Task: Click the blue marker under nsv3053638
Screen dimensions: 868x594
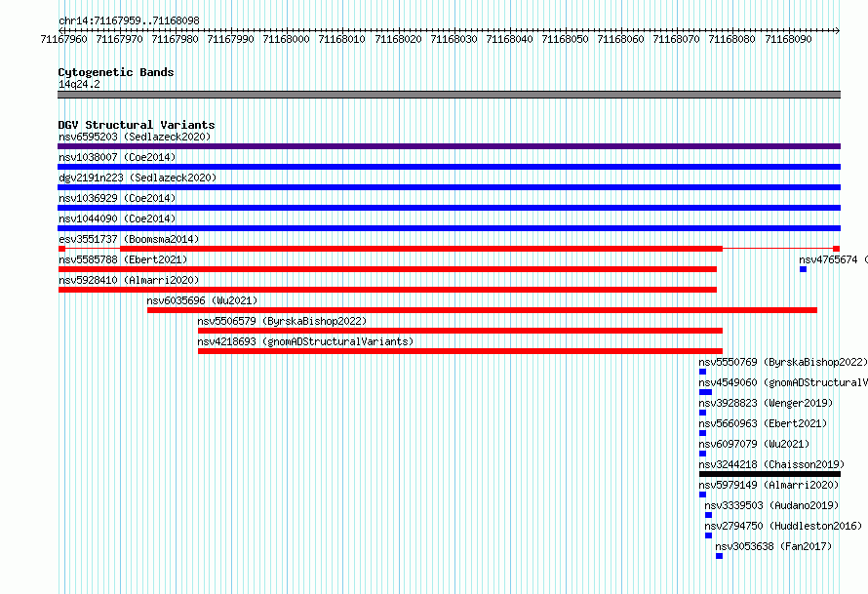Action: (x=719, y=556)
